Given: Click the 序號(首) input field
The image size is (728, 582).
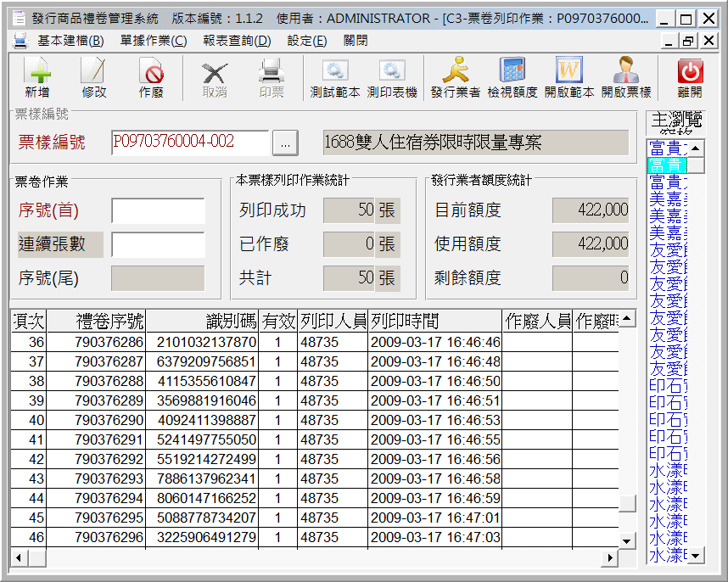Looking at the screenshot, I should (x=159, y=210).
